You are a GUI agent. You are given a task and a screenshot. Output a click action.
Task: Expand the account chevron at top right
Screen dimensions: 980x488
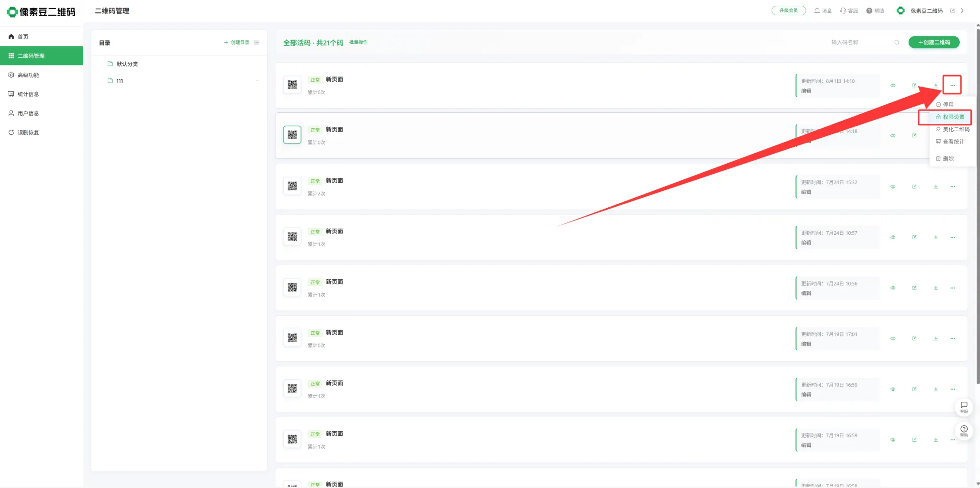click(x=962, y=11)
